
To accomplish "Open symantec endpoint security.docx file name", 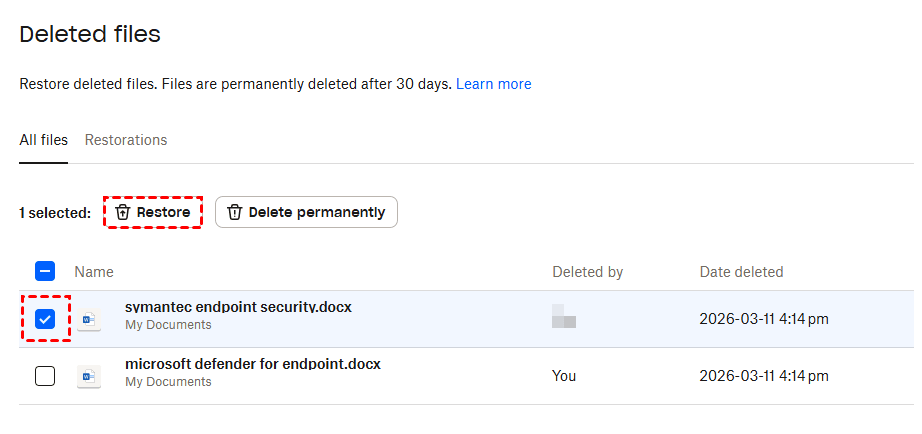I will [x=238, y=307].
